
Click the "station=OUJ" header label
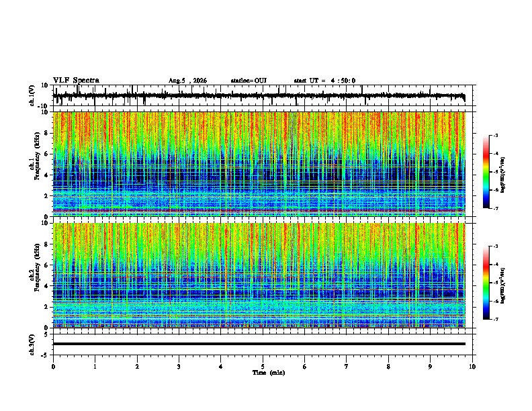pos(249,81)
